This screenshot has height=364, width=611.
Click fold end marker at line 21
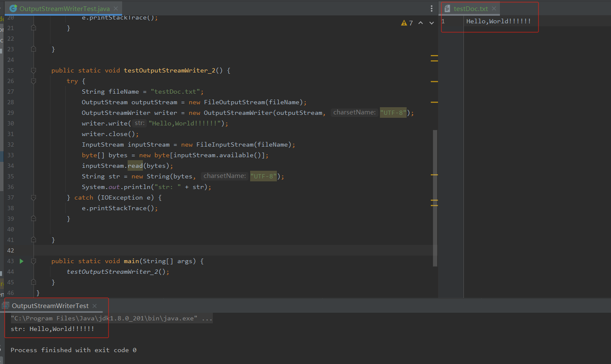pos(33,28)
